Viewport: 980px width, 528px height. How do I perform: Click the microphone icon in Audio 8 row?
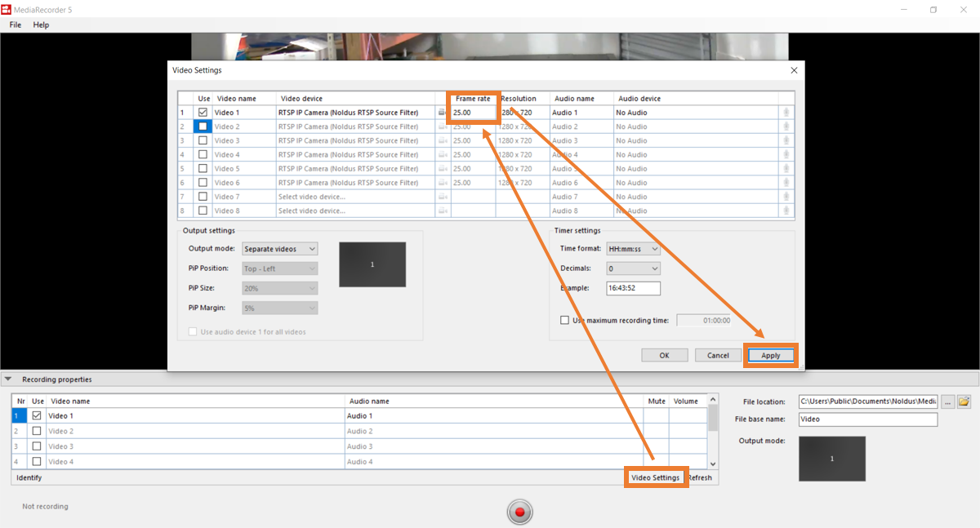point(786,211)
